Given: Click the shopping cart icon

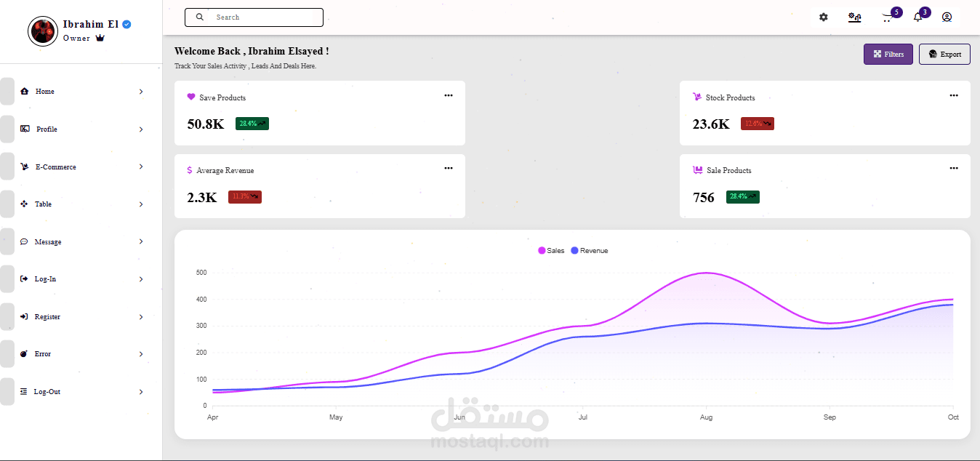Looking at the screenshot, I should (x=886, y=17).
